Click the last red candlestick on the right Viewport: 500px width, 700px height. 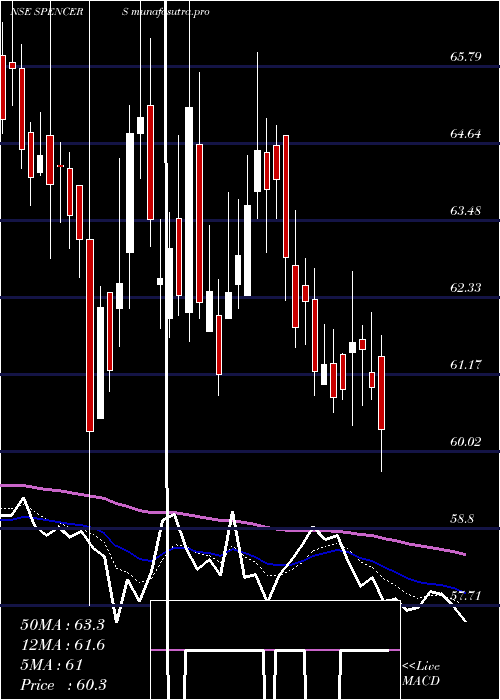point(382,393)
